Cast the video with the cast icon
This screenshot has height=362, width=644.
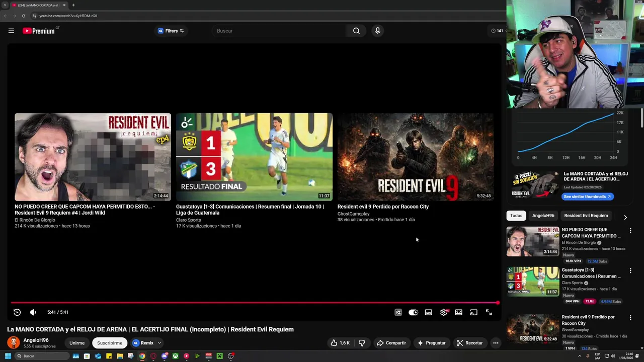(473, 312)
